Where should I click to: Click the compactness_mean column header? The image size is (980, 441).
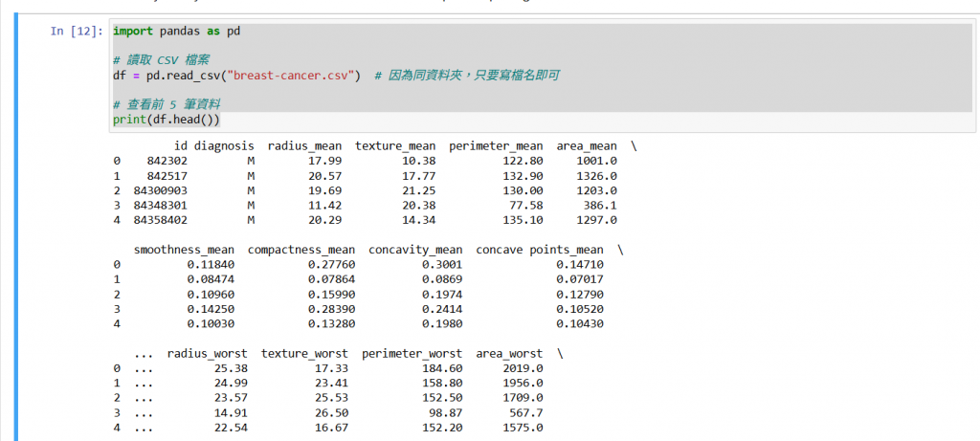click(301, 250)
